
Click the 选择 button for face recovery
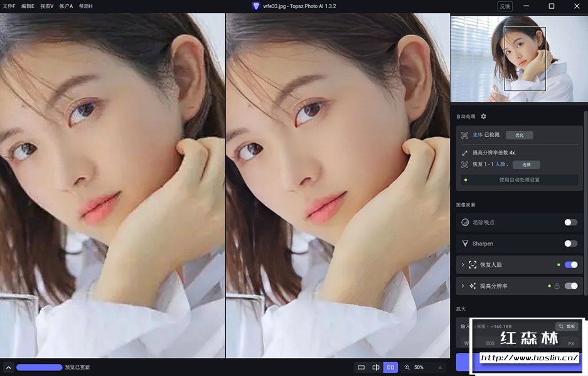coord(526,164)
